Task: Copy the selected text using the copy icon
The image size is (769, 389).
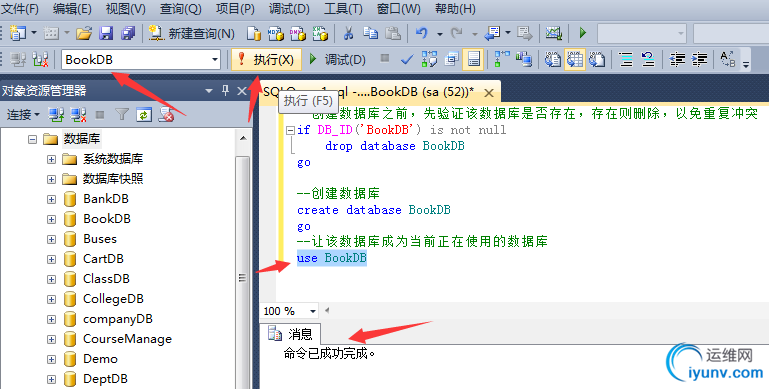Action: 370,33
